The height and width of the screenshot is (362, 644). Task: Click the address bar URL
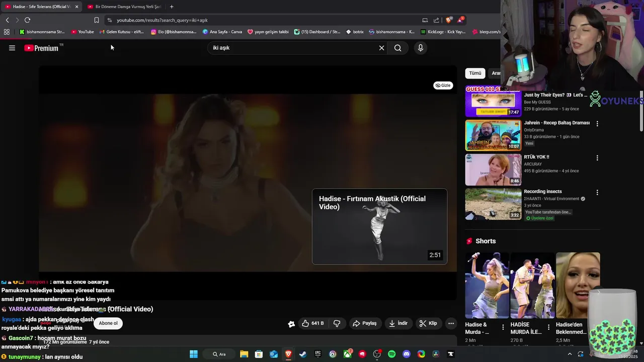click(x=162, y=20)
